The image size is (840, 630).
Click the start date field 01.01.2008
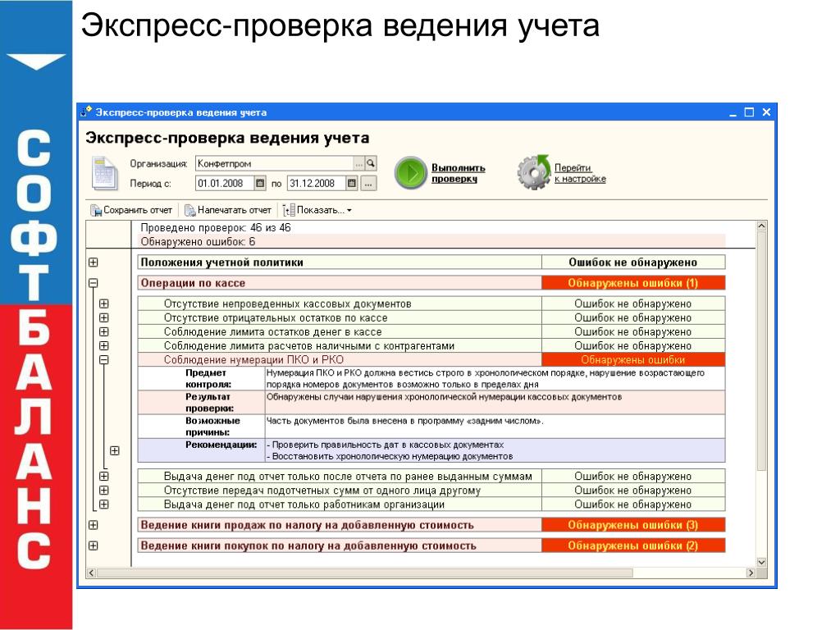[x=225, y=183]
